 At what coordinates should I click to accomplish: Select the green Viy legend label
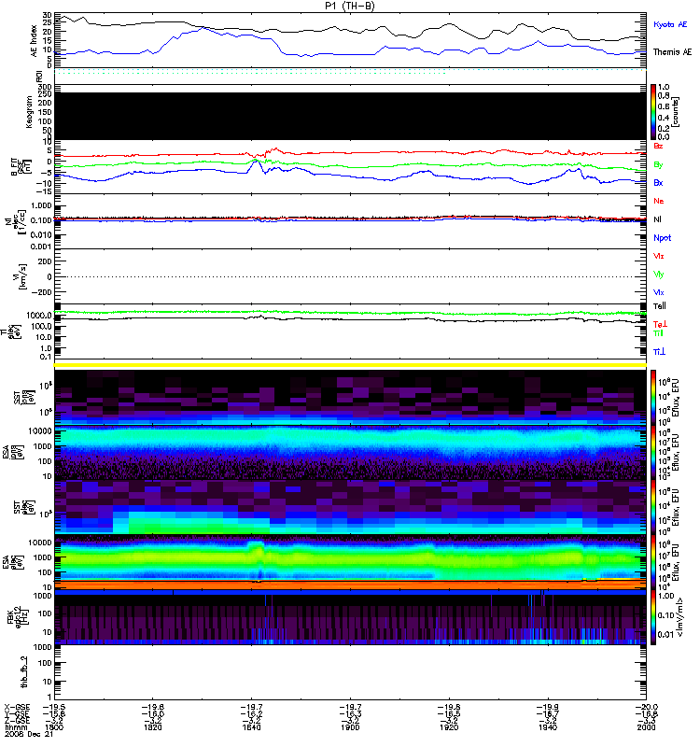[658, 275]
